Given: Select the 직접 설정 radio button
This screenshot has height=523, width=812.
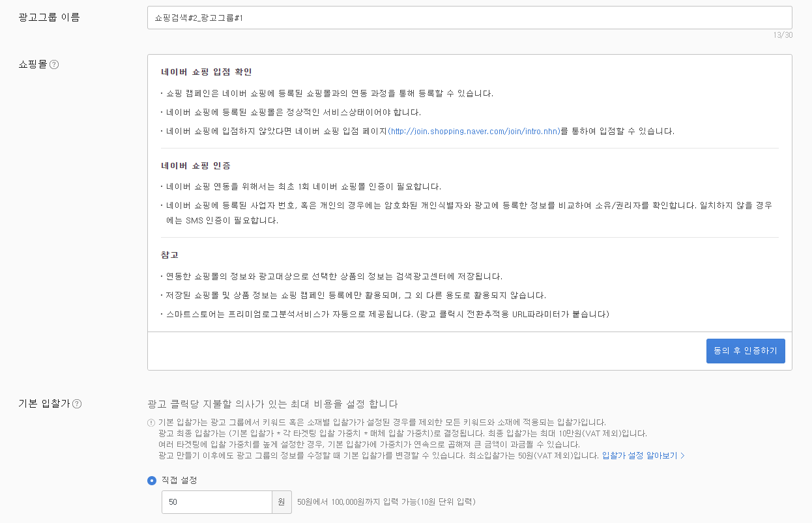Looking at the screenshot, I should pyautogui.click(x=152, y=480).
